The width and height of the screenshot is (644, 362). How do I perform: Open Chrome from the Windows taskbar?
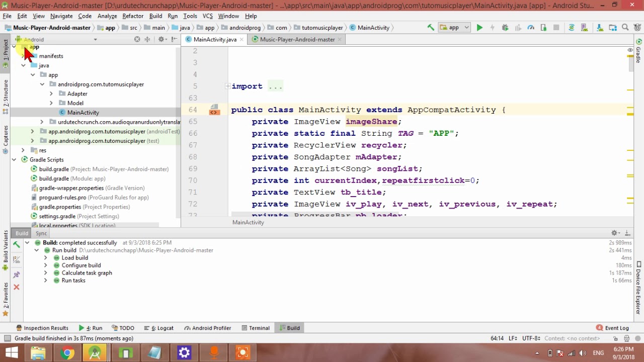[66, 353]
